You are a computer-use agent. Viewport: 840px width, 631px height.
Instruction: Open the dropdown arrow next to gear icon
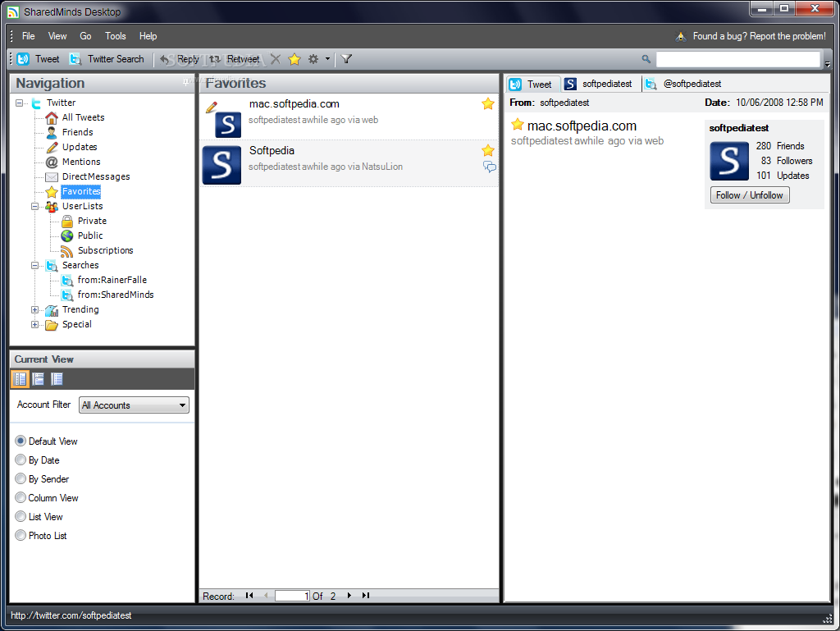(x=327, y=59)
